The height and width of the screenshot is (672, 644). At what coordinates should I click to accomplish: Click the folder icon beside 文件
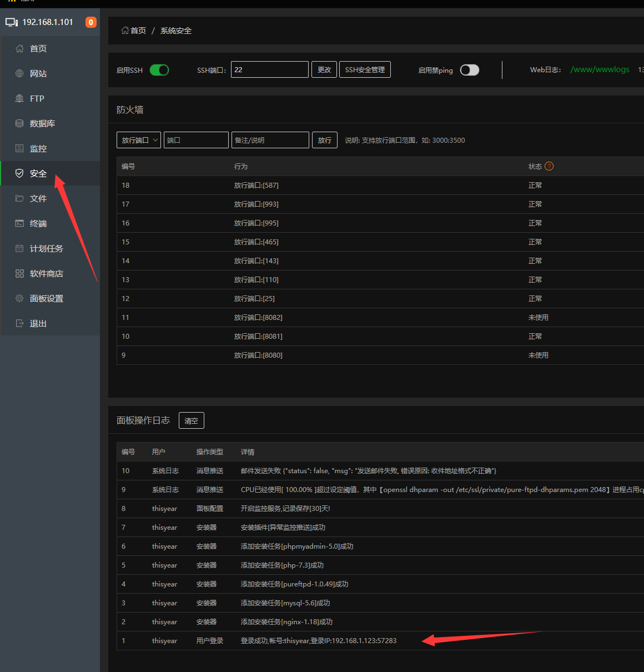19,199
